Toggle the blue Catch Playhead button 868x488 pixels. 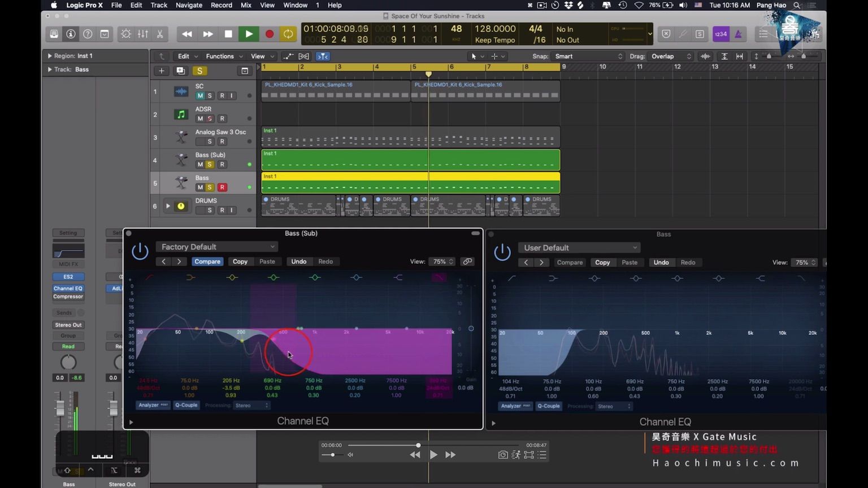point(323,56)
